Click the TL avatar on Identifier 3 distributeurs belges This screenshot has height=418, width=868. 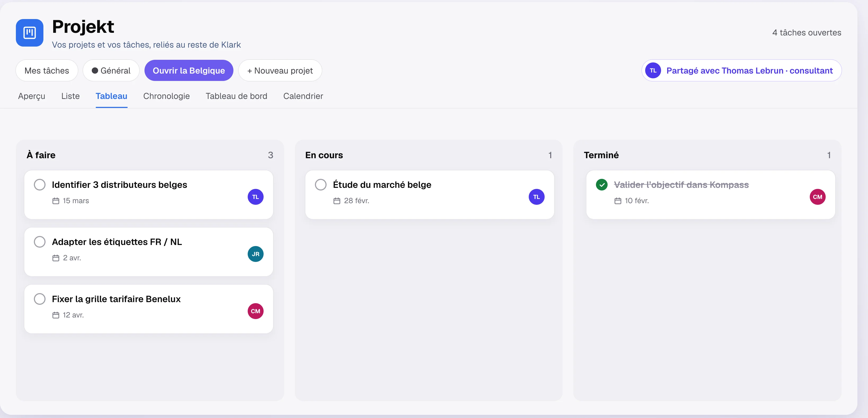pyautogui.click(x=255, y=197)
